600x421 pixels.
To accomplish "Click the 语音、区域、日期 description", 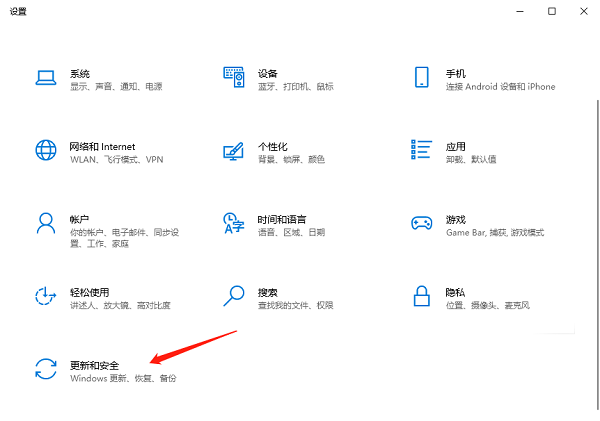I will 292,233.
